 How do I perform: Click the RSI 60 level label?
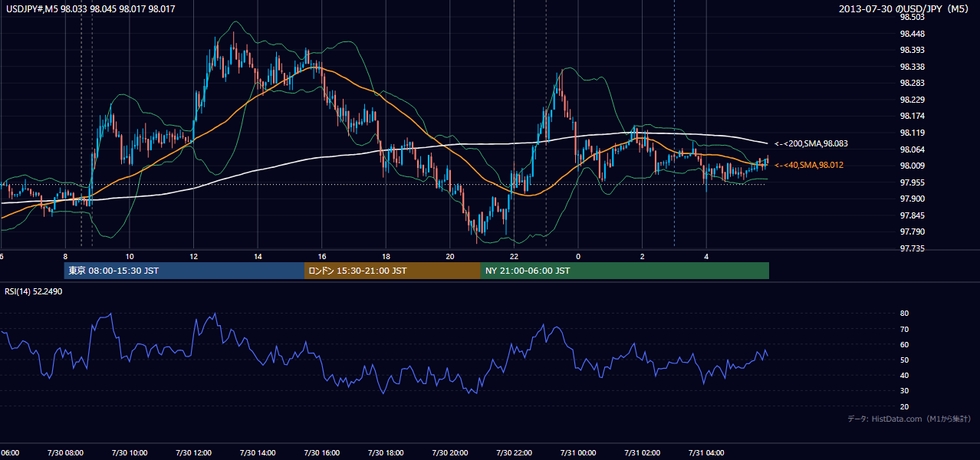[904, 344]
